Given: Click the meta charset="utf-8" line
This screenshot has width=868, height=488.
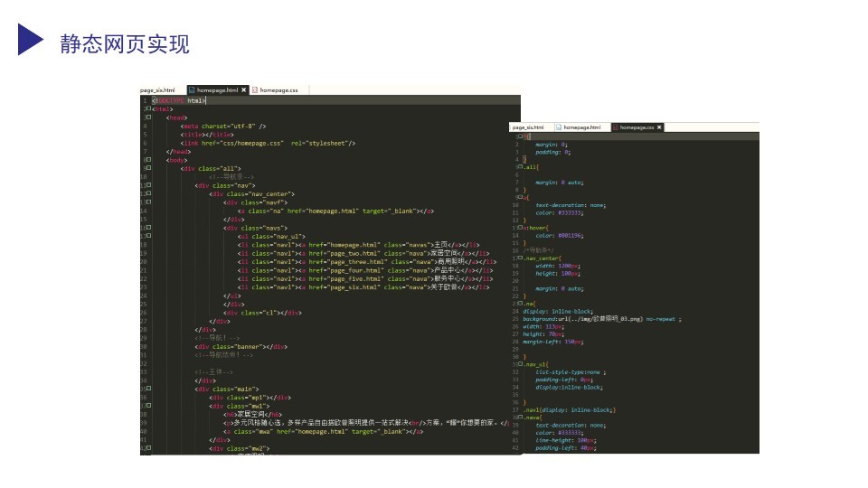Looking at the screenshot, I should coord(223,127).
